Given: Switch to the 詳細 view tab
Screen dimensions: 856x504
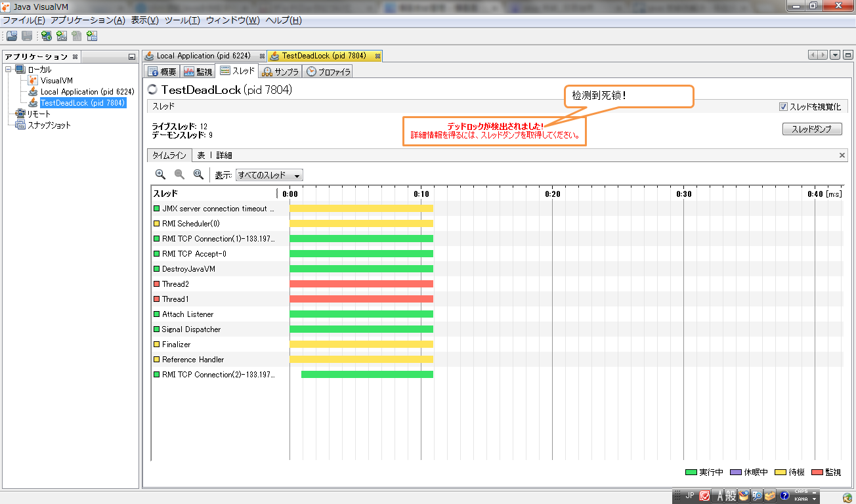Looking at the screenshot, I should click(224, 156).
